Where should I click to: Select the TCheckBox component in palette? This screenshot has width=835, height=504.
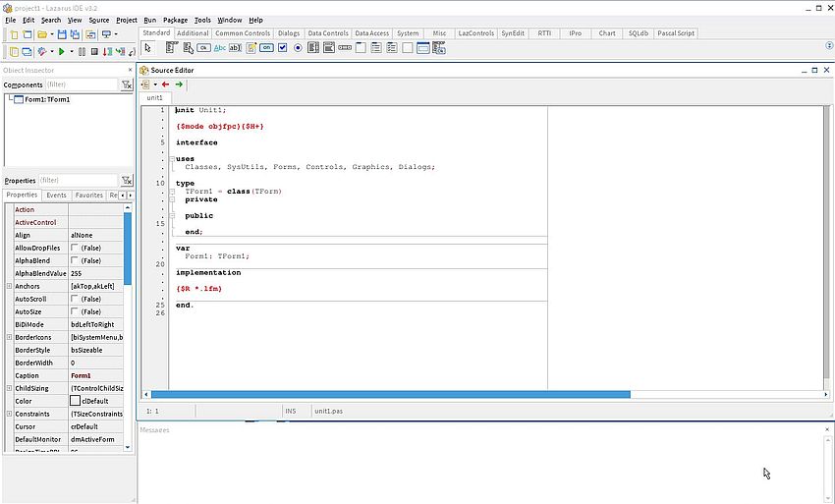[x=282, y=47]
